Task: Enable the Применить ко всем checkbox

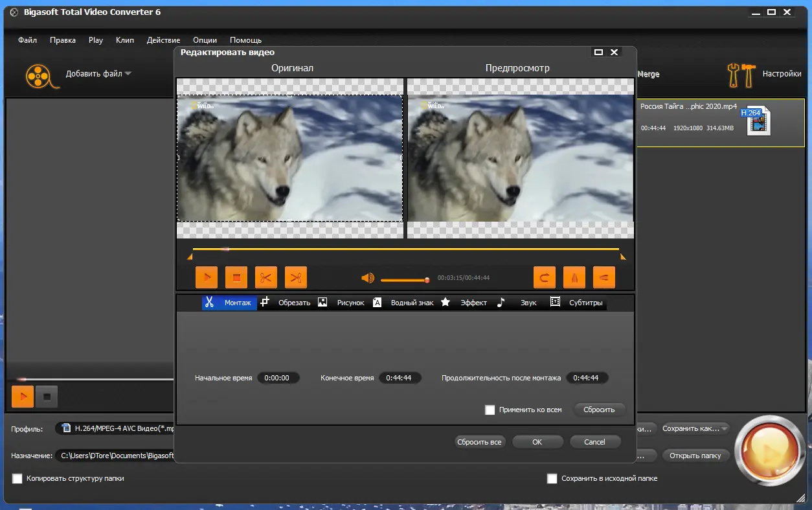Action: 490,410
